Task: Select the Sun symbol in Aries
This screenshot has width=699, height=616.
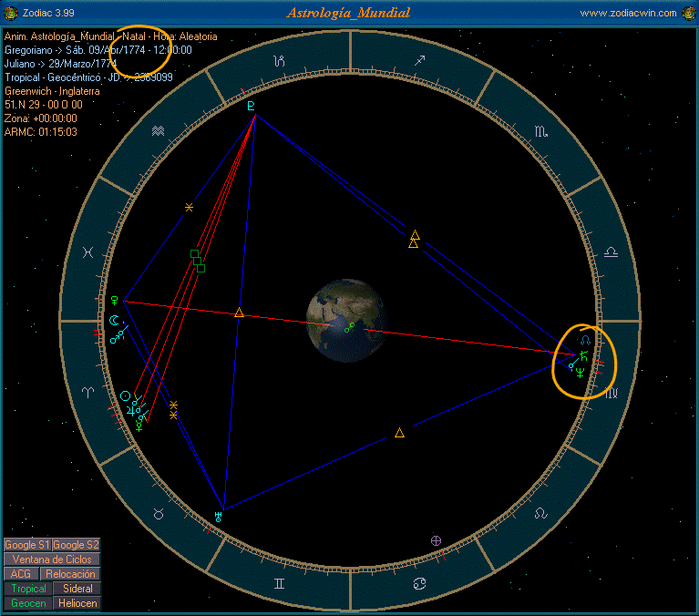Action: click(126, 395)
